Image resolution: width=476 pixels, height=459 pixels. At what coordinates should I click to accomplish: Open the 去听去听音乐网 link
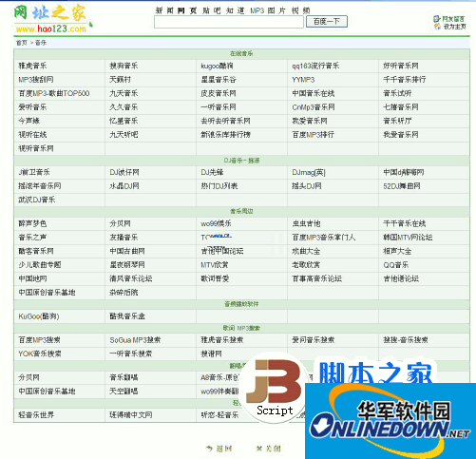(225, 121)
